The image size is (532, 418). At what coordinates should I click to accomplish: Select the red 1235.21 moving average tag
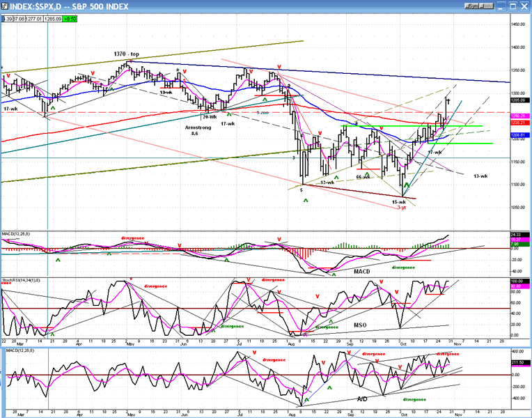[x=519, y=123]
